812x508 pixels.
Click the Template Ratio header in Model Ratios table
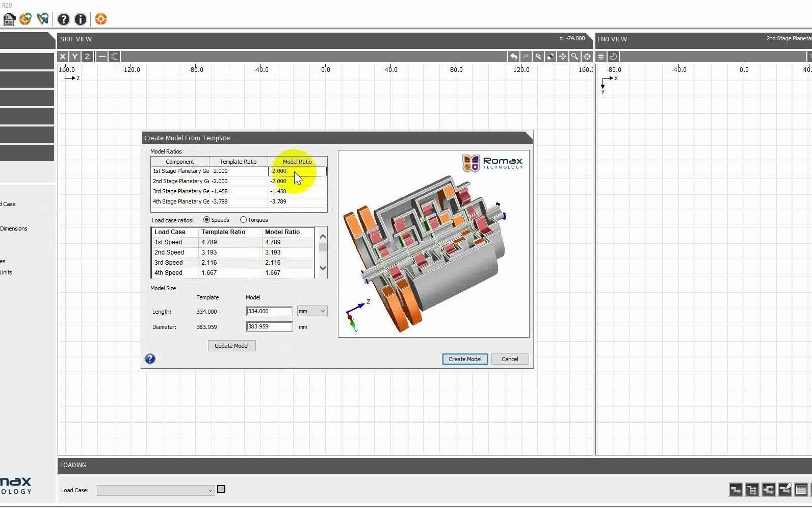[238, 162]
